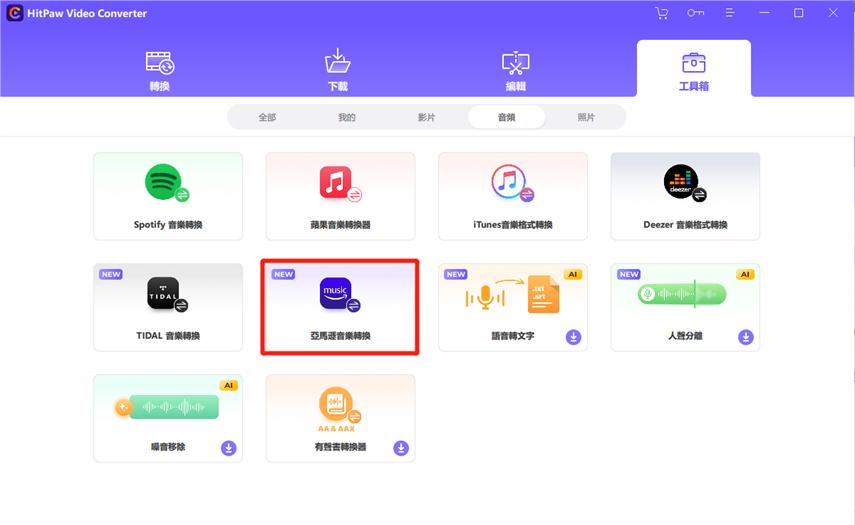This screenshot has height=525, width=855.
Task: Click the 蘋果音樂轉換器 label
Action: [x=340, y=225]
